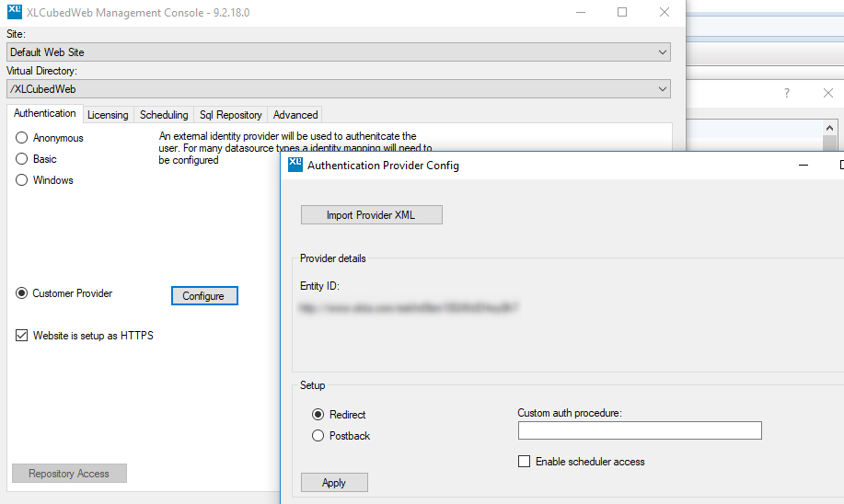Maximize the Management Console window
The height and width of the screenshot is (504, 844).
(x=622, y=13)
